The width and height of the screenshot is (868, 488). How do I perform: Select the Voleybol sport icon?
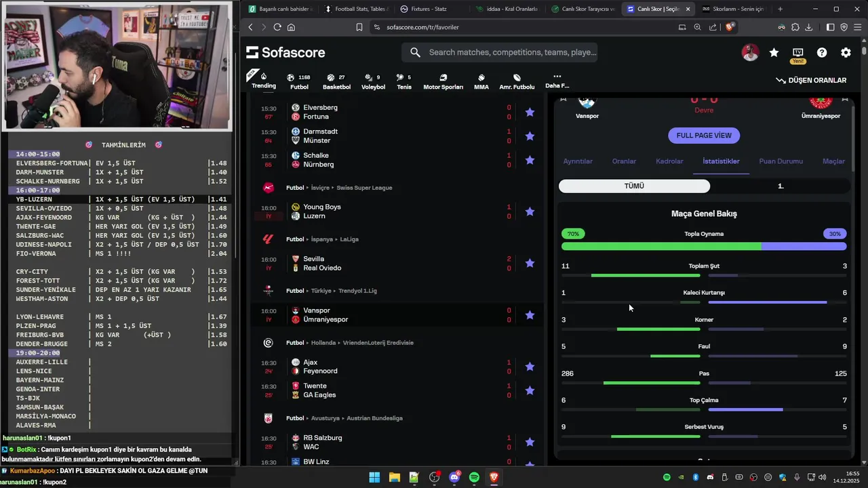(x=373, y=81)
